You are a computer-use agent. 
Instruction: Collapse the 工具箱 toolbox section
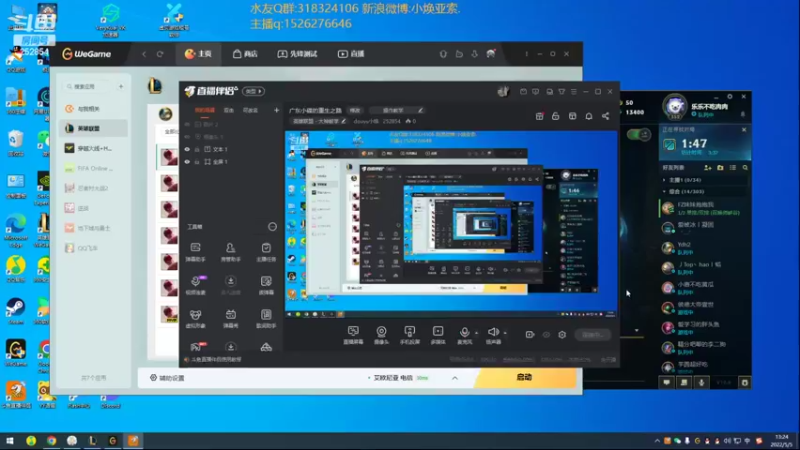(272, 227)
